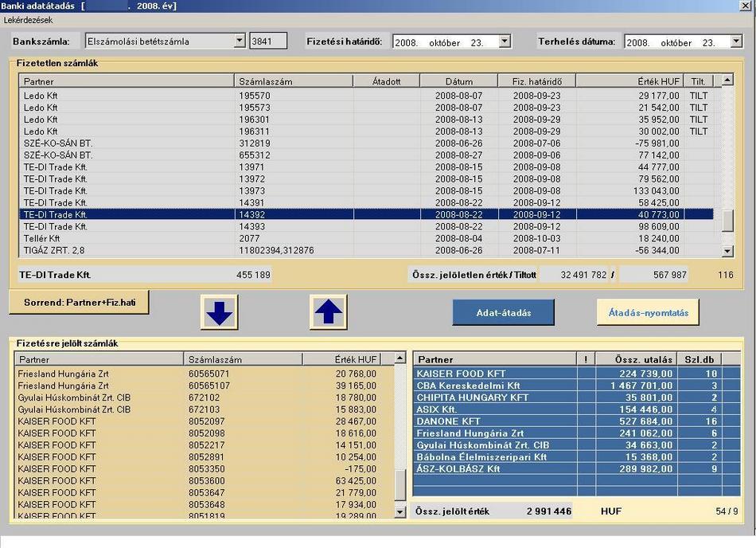Select Gyulai Húskombinát invoice 672102

click(x=205, y=397)
